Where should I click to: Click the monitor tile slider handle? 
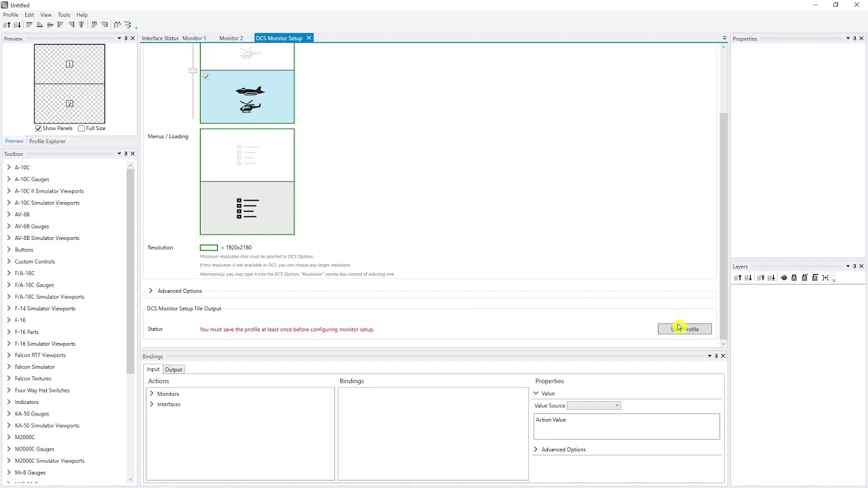pyautogui.click(x=193, y=70)
